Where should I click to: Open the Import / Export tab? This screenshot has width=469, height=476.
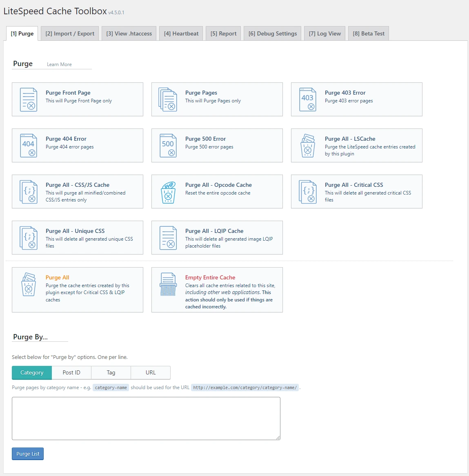coord(70,33)
